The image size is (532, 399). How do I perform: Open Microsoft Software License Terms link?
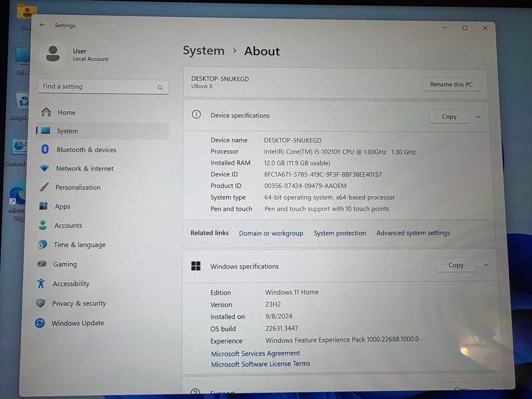260,364
